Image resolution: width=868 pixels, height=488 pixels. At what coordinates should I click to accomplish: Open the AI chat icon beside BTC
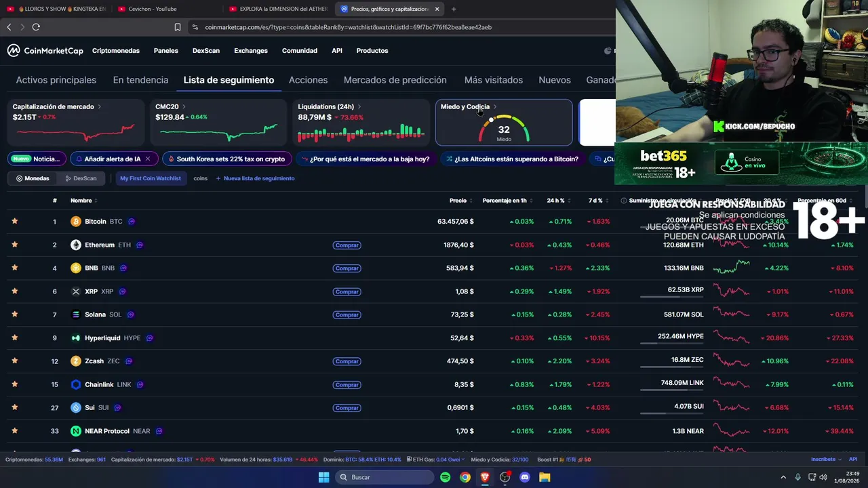[132, 222]
